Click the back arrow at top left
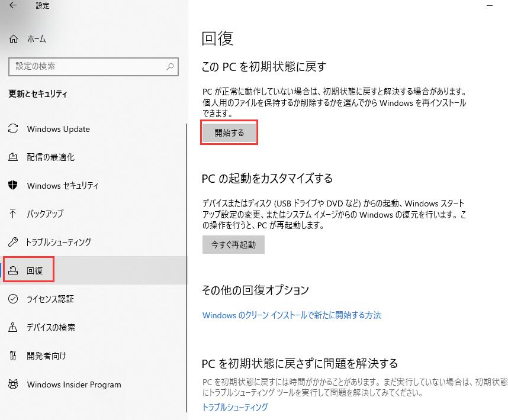 12,5
